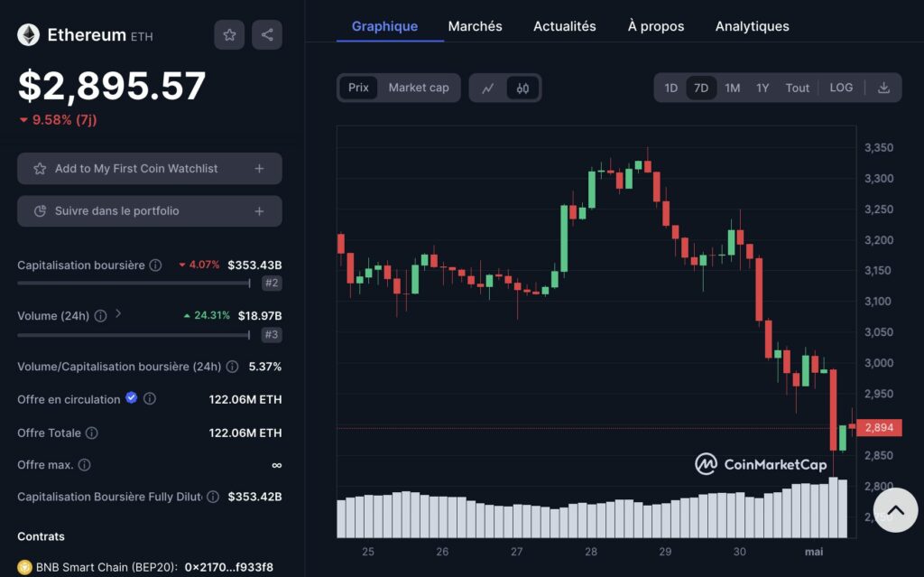Select the 1M time range button

point(732,88)
